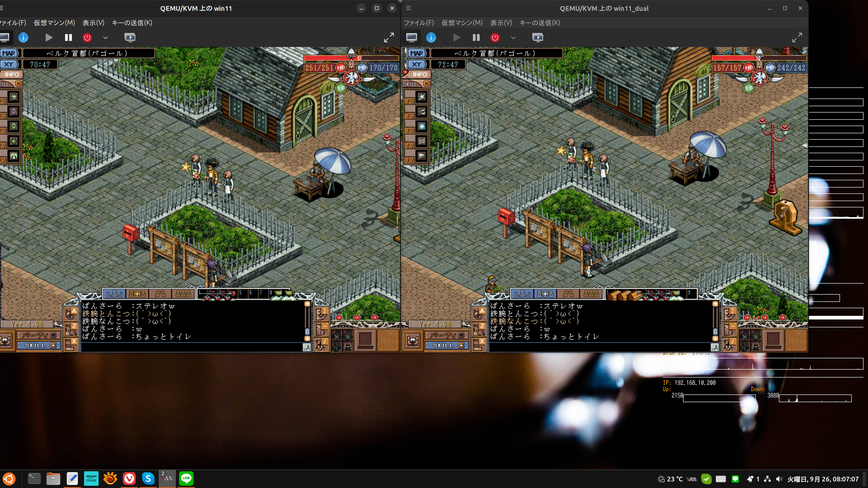Screen dimensions: 868x488
Task: Toggle the SKILL panel checkbox in left game
Action: (x=53, y=345)
